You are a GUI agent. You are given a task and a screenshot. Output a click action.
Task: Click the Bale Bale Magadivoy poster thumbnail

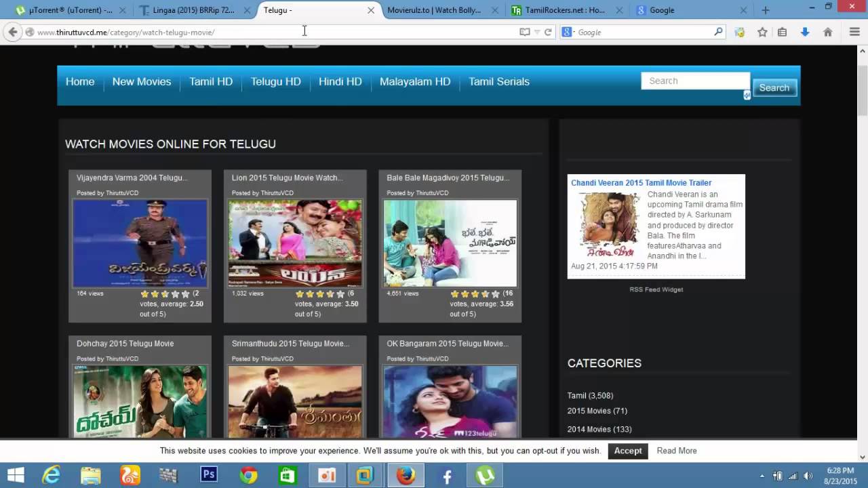[x=450, y=243]
